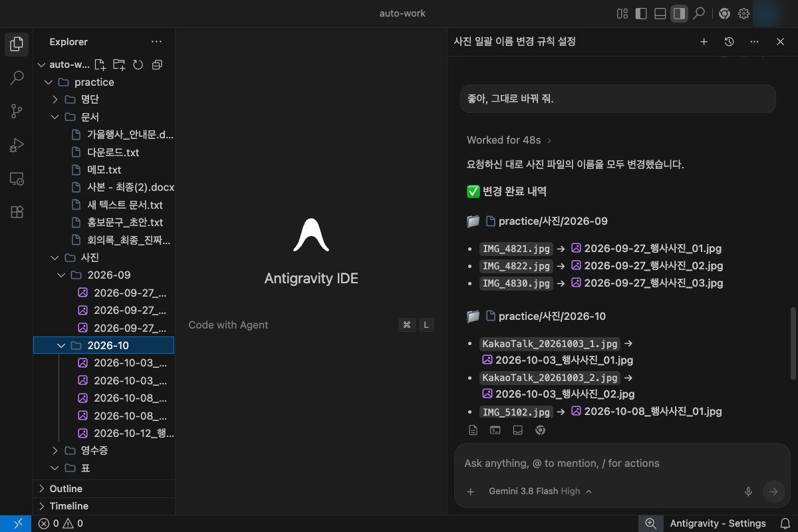The image size is (798, 532).
Task: Open the Extensions view
Action: pos(17,211)
